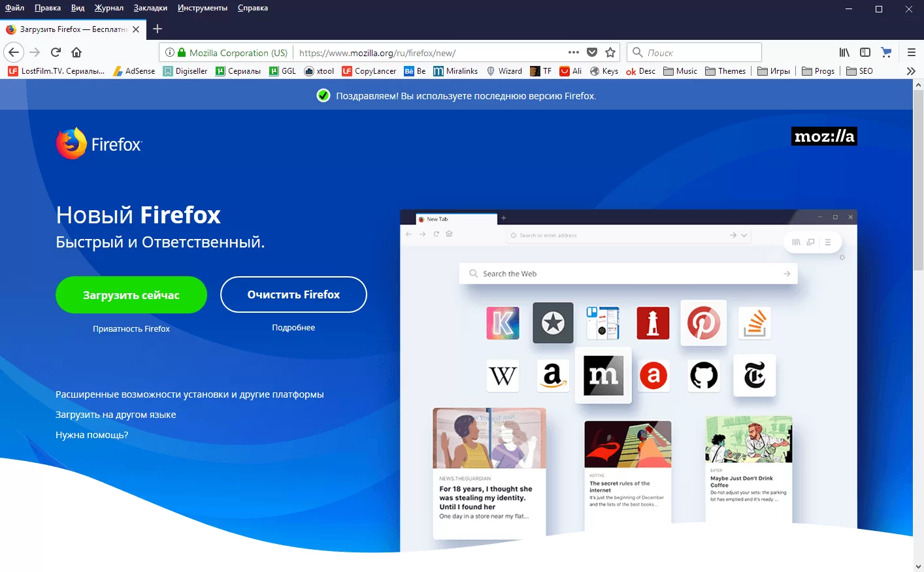This screenshot has height=572, width=924.
Task: Open a new tab with plus button
Action: [x=157, y=29]
